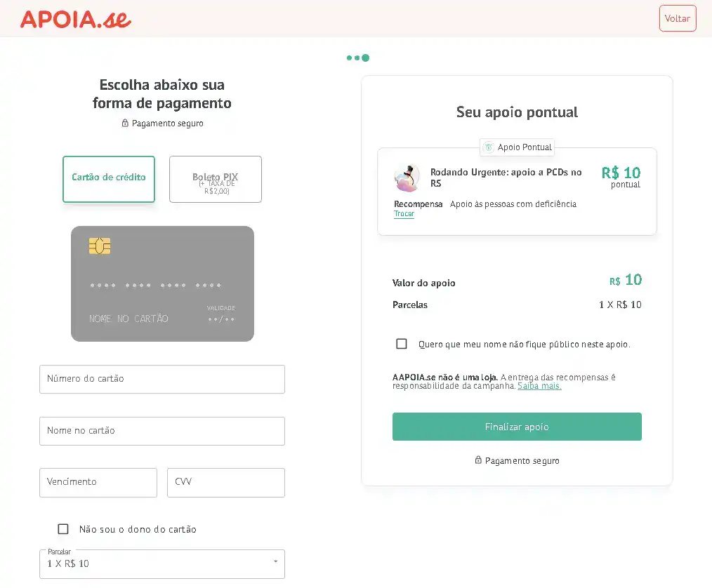Click the Trocar reward link

point(404,214)
